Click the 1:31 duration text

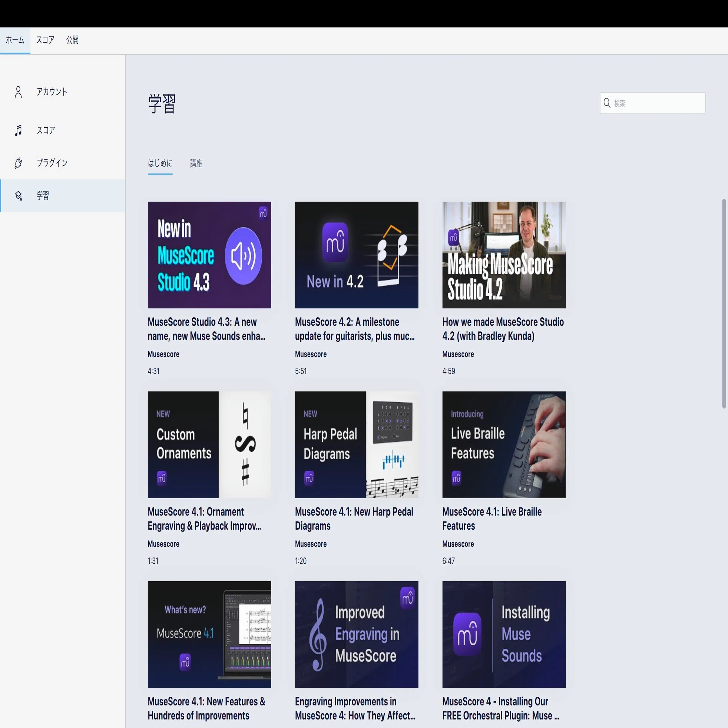[153, 561]
